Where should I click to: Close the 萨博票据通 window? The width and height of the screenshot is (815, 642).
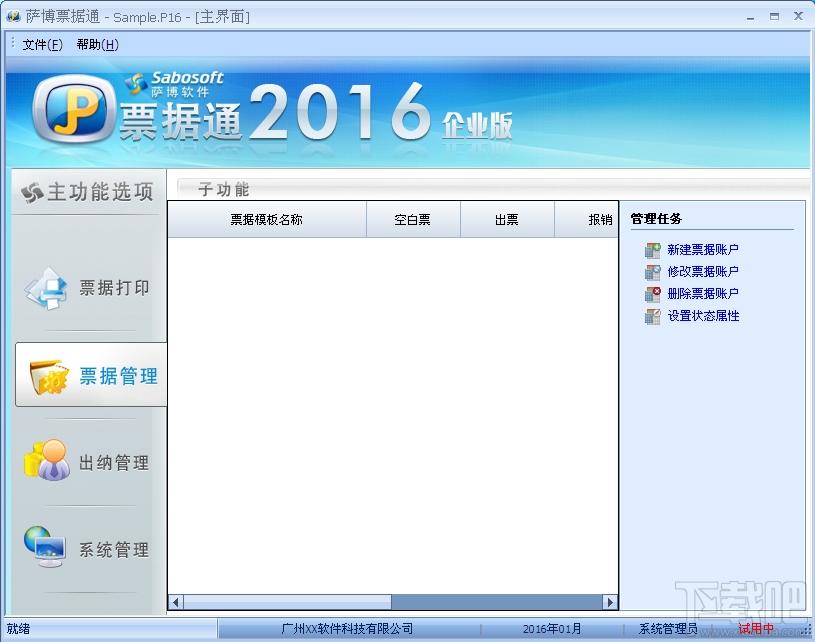pos(799,16)
